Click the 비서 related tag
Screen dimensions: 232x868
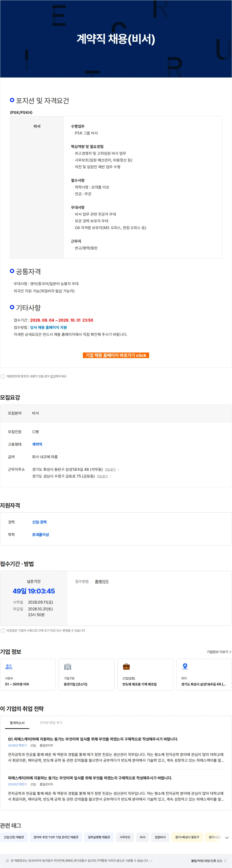[143, 837]
